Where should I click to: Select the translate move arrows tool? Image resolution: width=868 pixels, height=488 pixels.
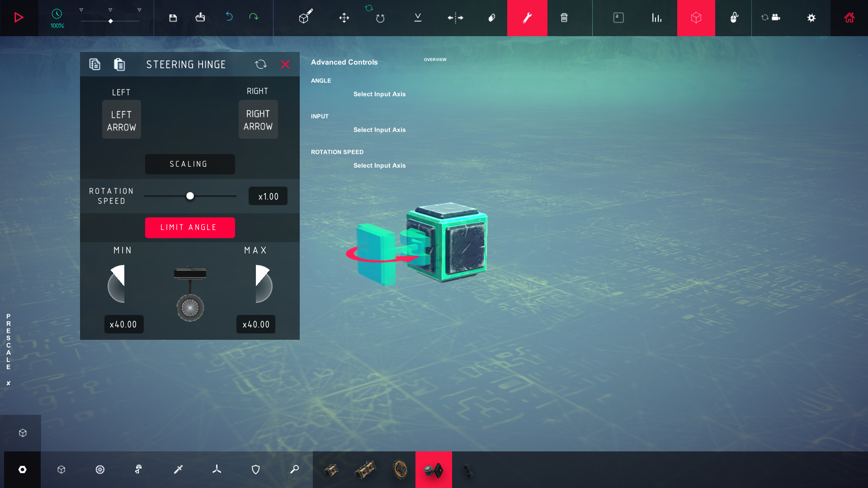(x=344, y=18)
